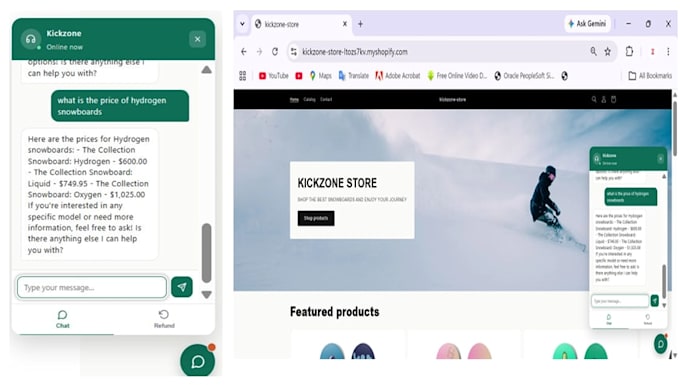Open the Refund tab in large widget
The height and width of the screenshot is (385, 680).
(x=164, y=319)
